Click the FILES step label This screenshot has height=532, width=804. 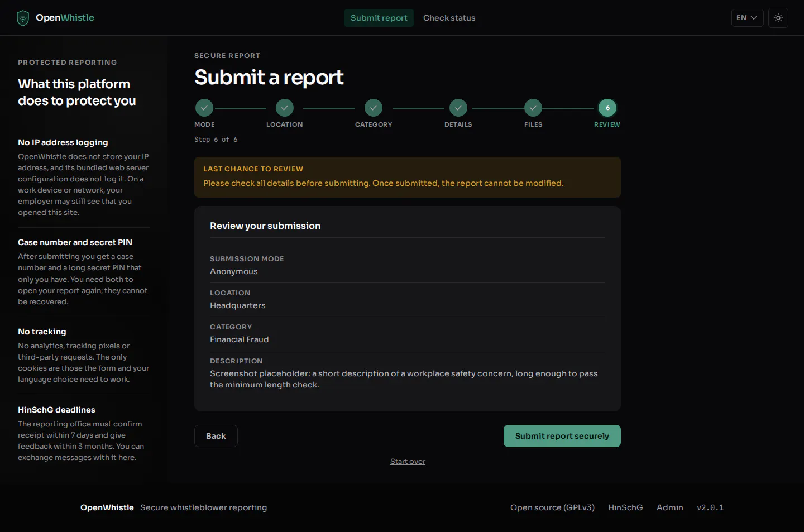tap(533, 124)
